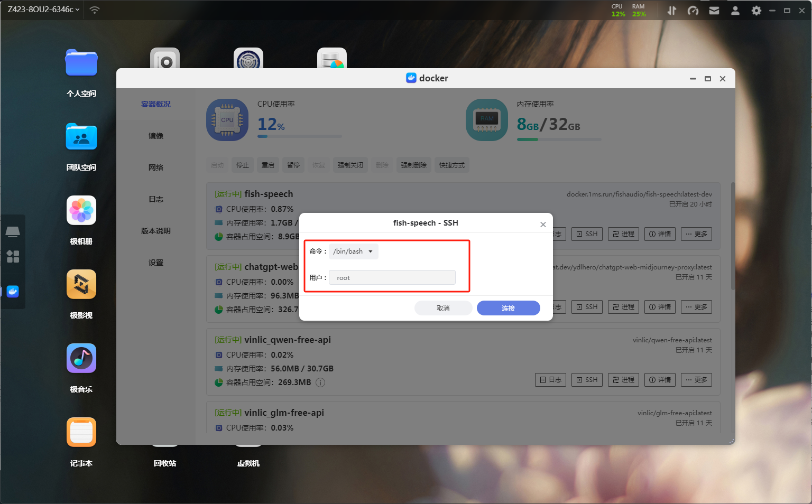Click the 停止 toolbar button
Image resolution: width=812 pixels, height=504 pixels.
243,165
